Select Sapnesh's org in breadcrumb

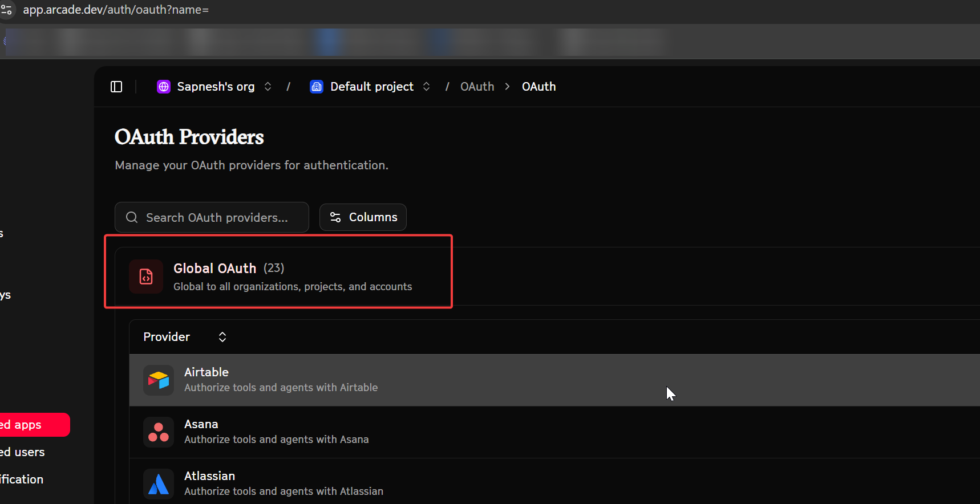[216, 87]
